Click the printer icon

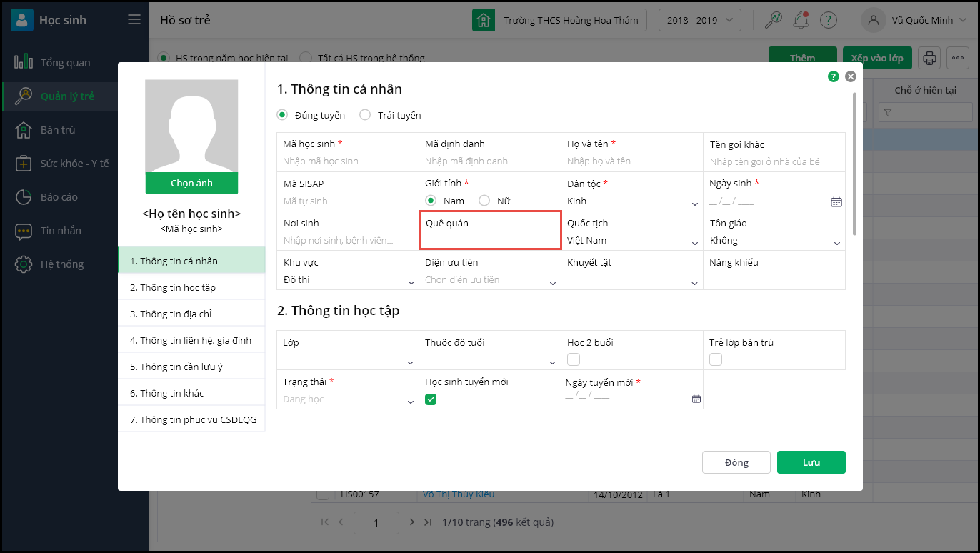(x=929, y=58)
